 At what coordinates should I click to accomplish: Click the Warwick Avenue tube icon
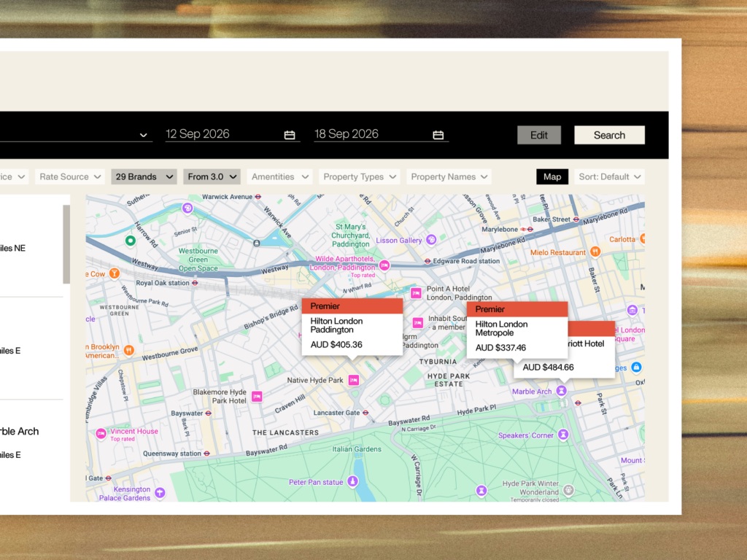(x=258, y=197)
